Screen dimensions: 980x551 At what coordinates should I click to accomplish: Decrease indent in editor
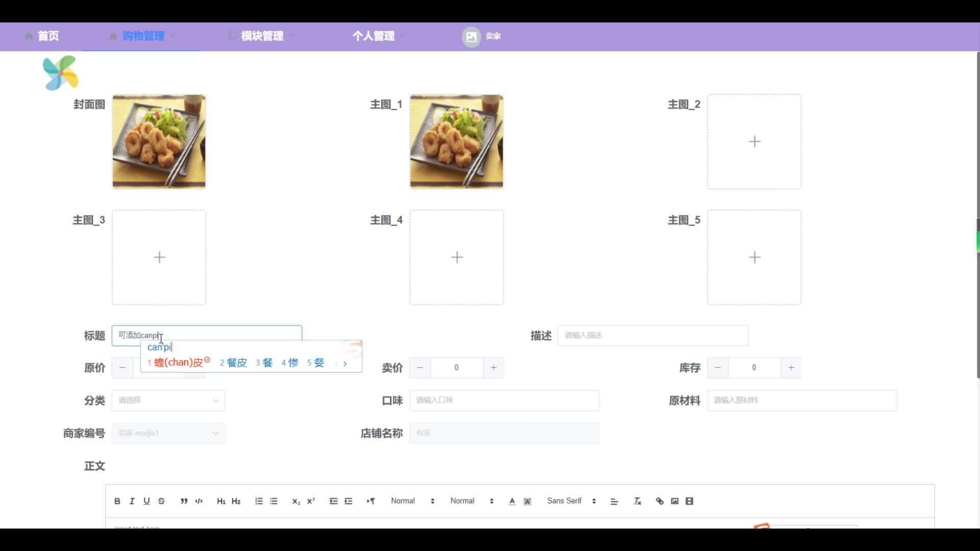click(x=333, y=502)
